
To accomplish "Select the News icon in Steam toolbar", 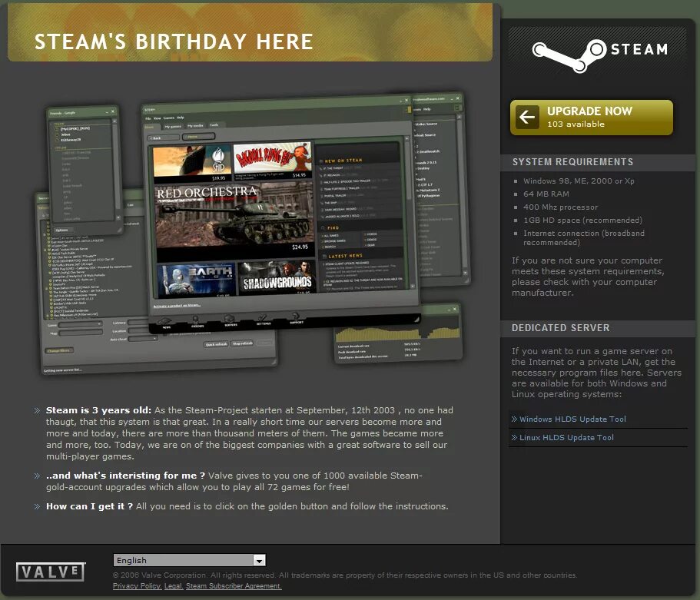I will [x=166, y=321].
